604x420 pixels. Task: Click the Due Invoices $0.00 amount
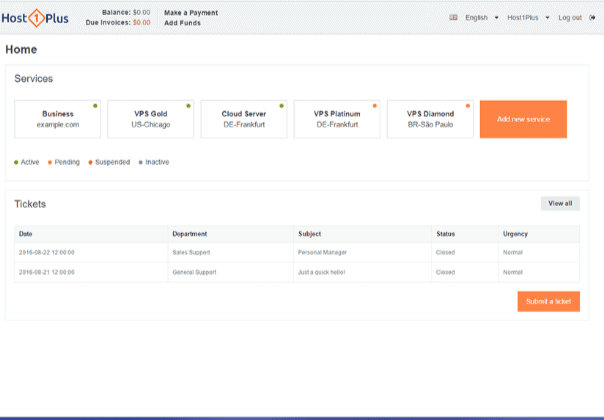[141, 22]
